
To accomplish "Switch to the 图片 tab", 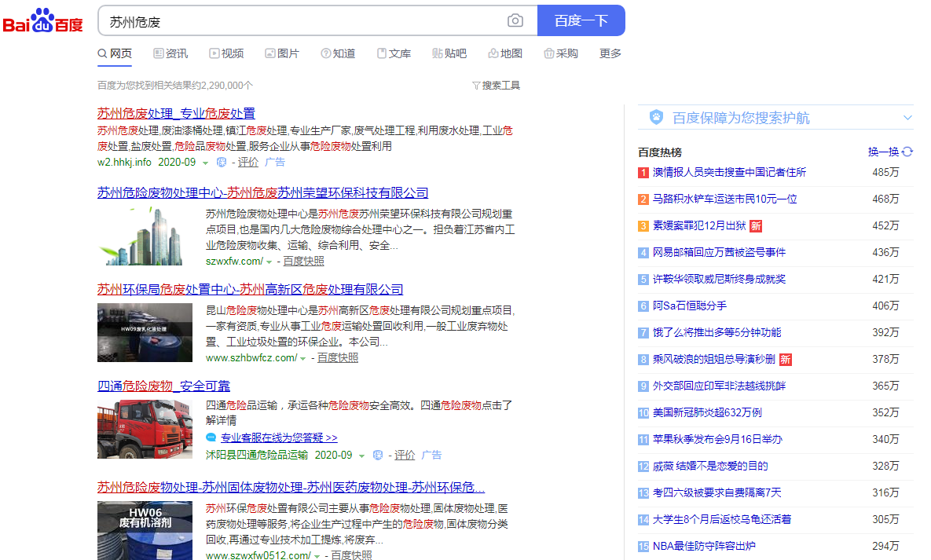I will tap(282, 53).
